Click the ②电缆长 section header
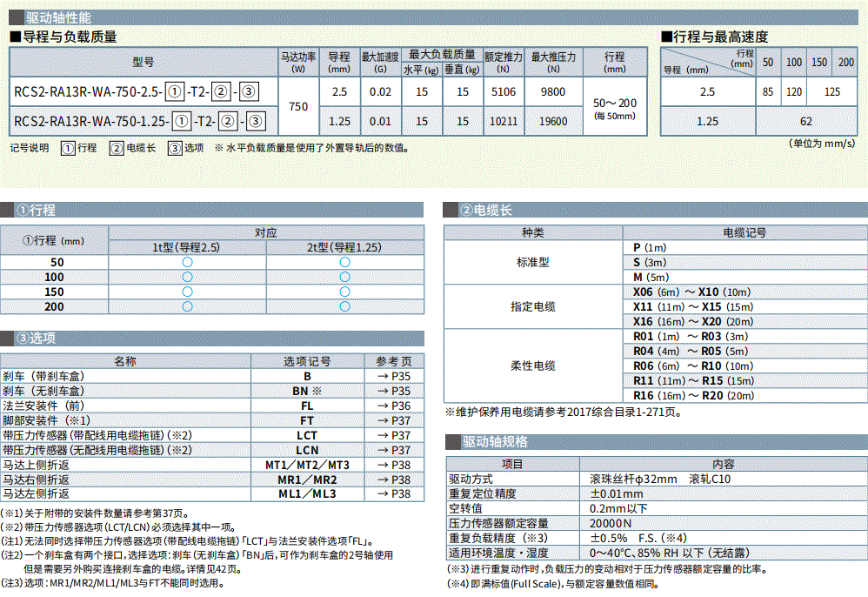The image size is (868, 597). point(656,210)
